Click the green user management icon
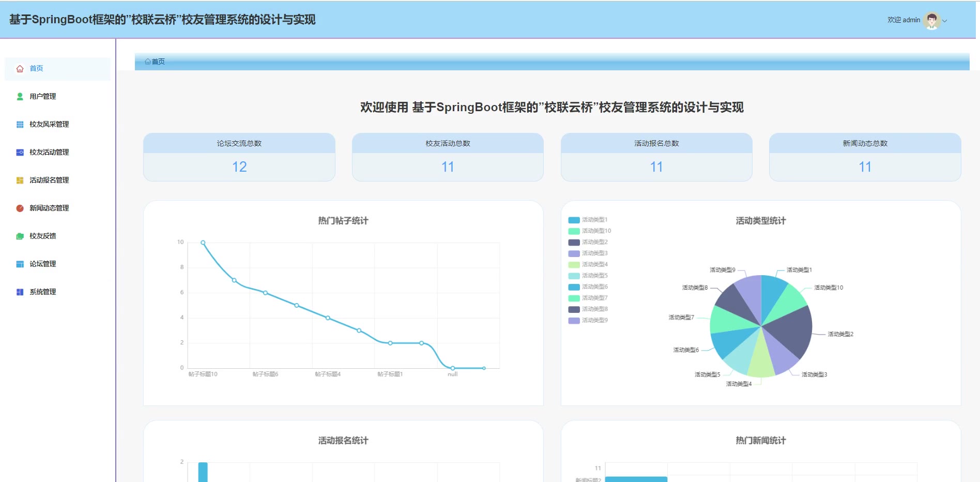The image size is (980, 482). point(20,97)
